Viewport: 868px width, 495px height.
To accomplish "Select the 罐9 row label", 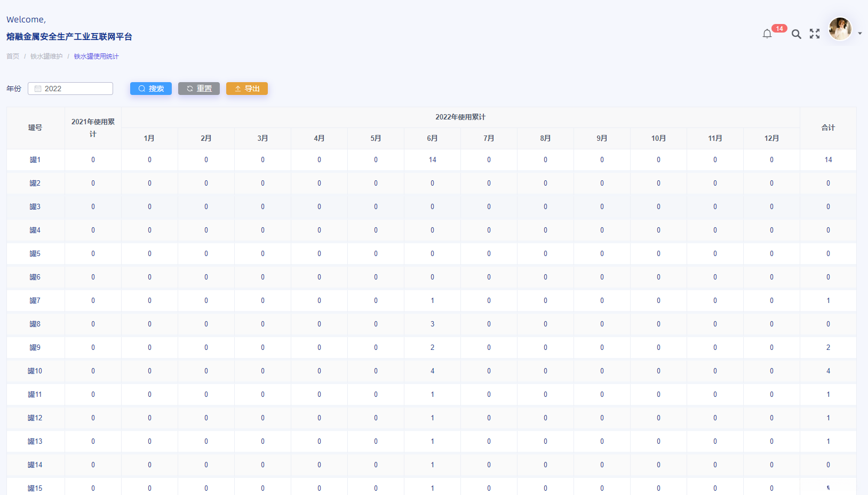I will tap(35, 348).
